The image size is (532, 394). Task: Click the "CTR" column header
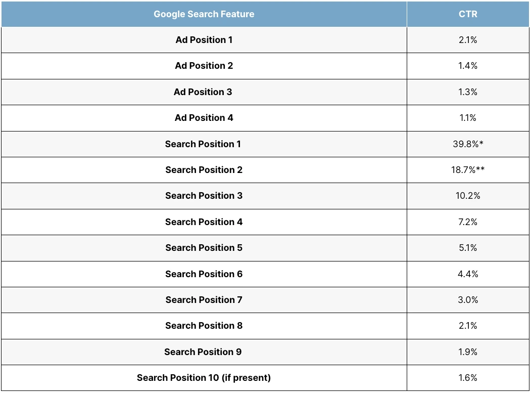[x=467, y=14]
